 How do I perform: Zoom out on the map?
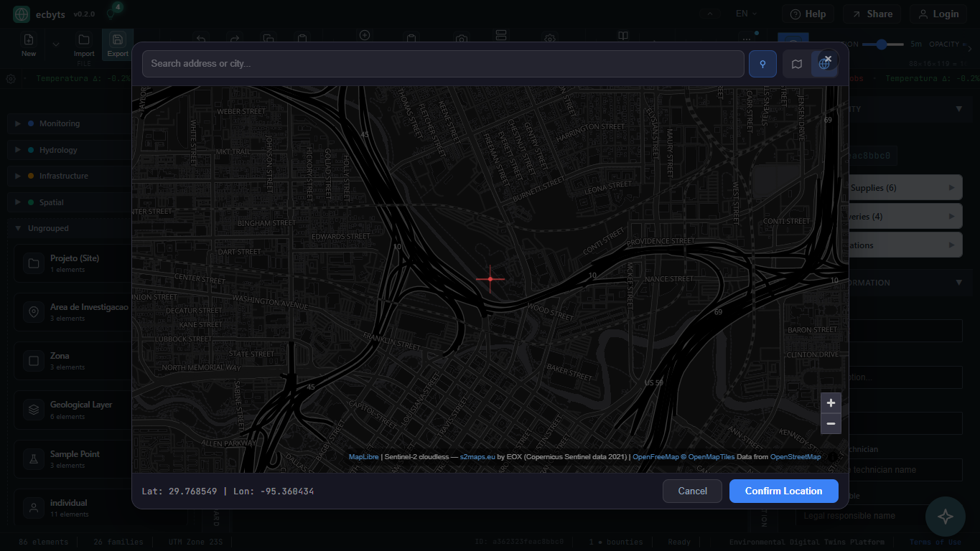tap(831, 424)
